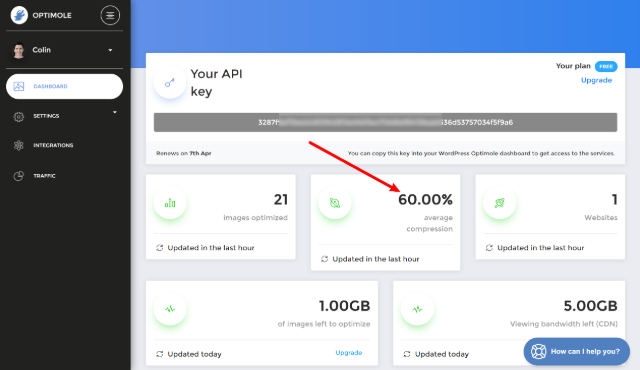Click the pulse icon in 5.00GB card

click(417, 309)
